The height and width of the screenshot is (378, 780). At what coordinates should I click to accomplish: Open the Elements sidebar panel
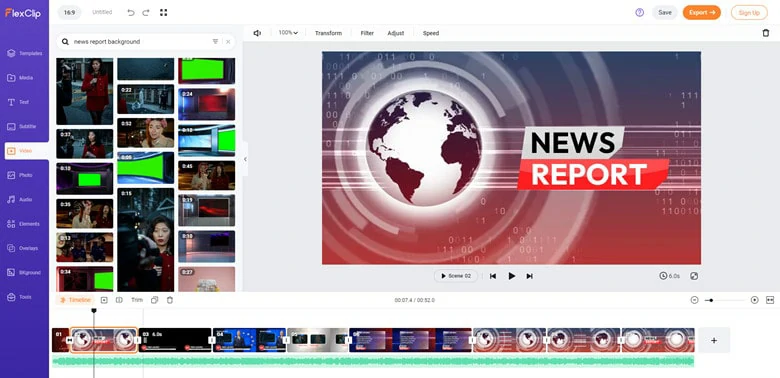(x=24, y=224)
